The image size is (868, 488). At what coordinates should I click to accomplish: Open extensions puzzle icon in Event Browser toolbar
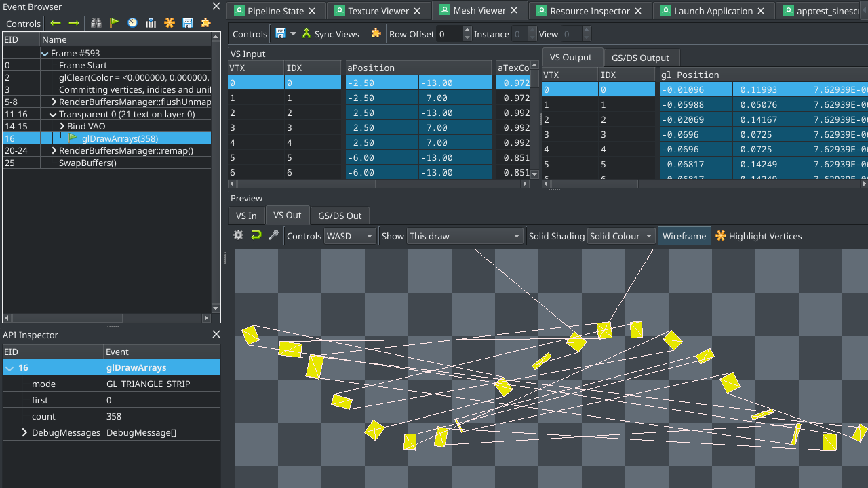click(x=206, y=23)
